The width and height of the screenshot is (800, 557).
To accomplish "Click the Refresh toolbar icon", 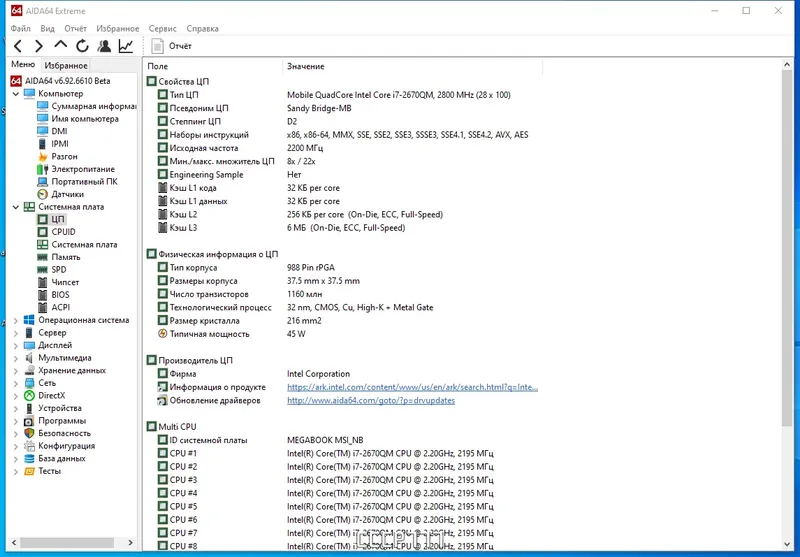I will (82, 46).
